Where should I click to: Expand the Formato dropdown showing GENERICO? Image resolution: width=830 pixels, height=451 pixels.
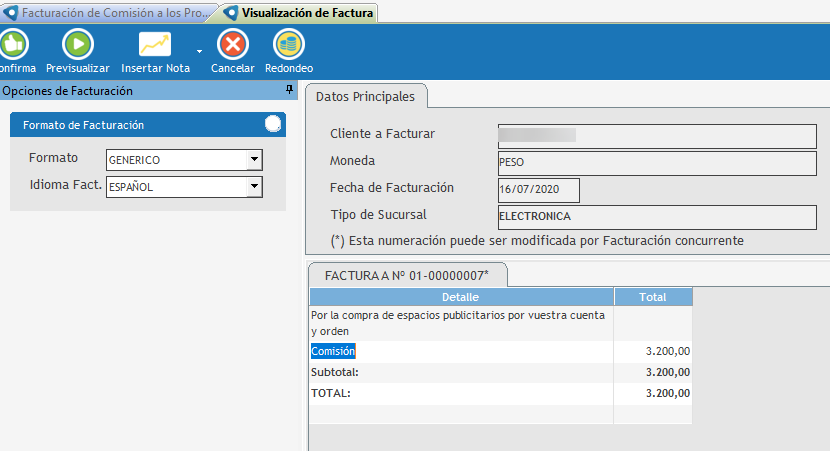point(254,160)
